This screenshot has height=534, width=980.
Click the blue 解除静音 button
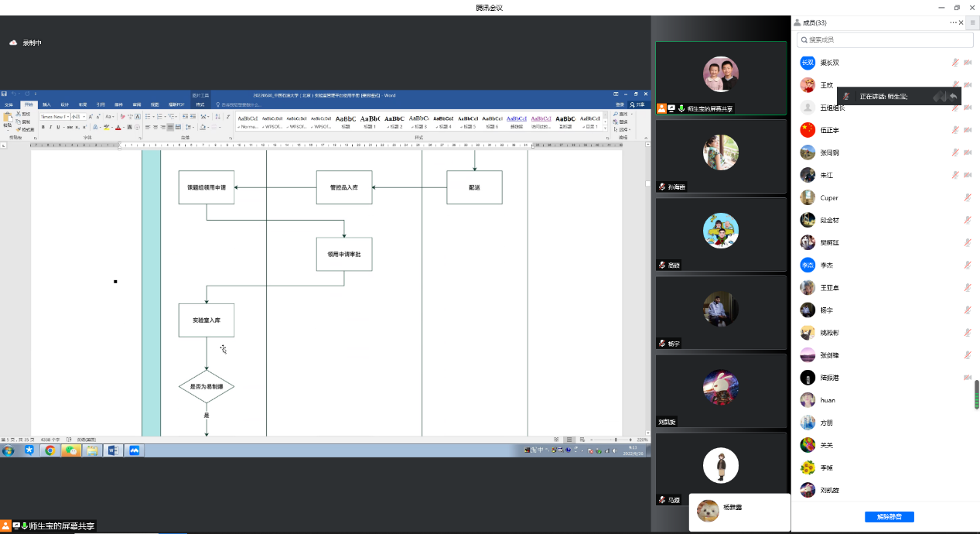[889, 516]
